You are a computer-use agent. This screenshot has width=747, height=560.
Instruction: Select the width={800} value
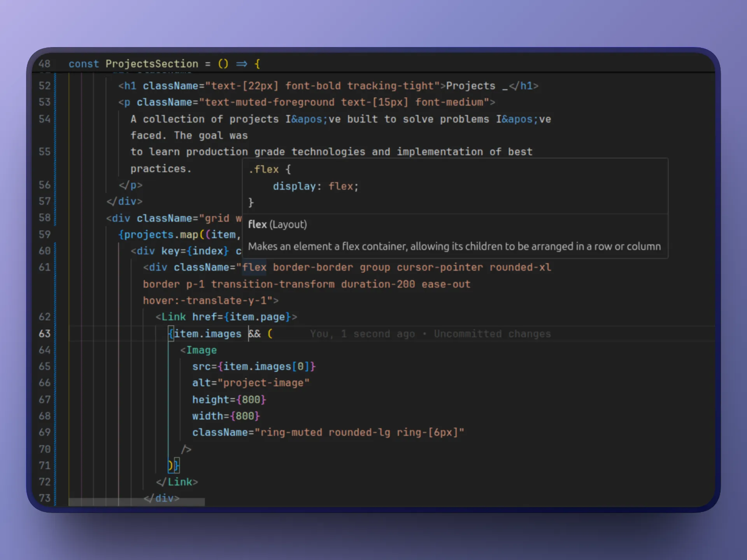226,416
